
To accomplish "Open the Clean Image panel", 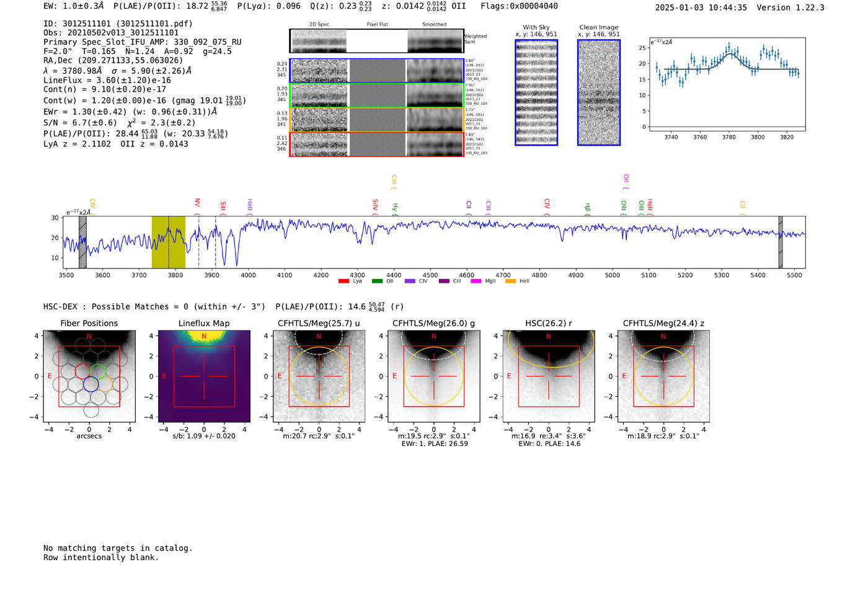I will [599, 92].
